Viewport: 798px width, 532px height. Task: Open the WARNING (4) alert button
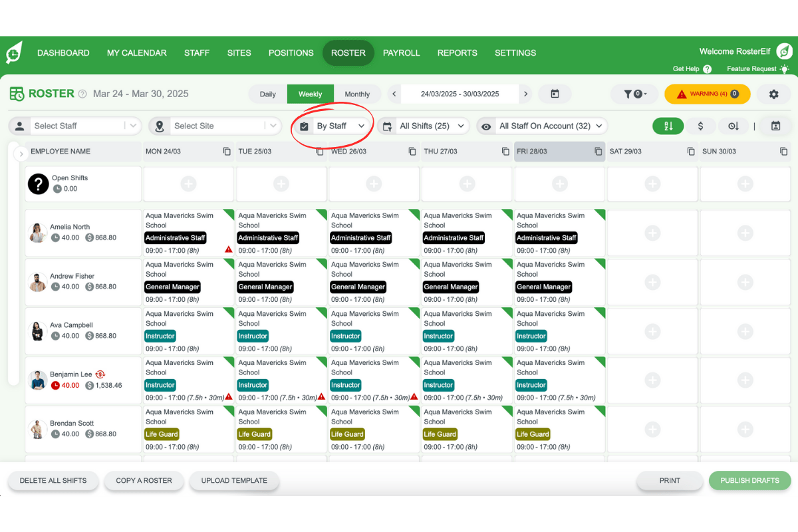[707, 94]
